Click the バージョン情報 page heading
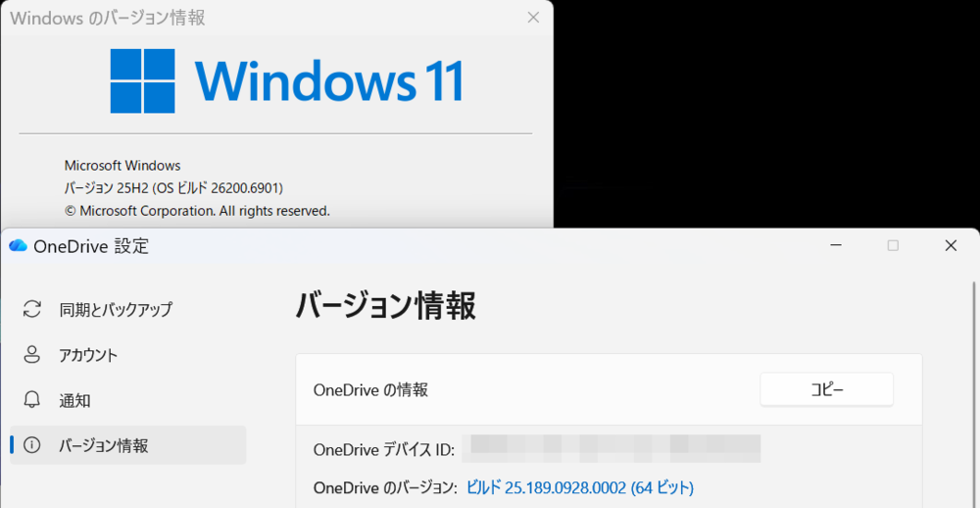 click(385, 306)
